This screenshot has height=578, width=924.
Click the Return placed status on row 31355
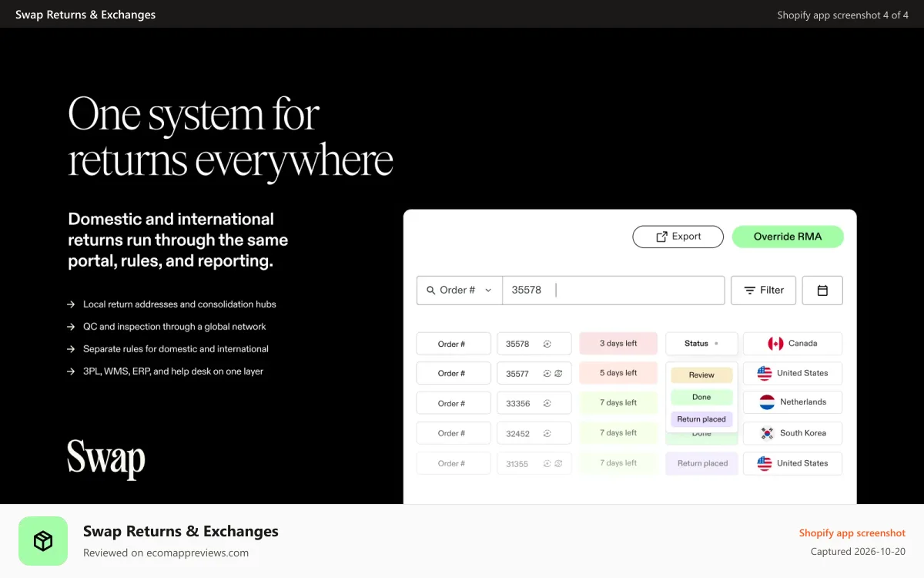702,464
